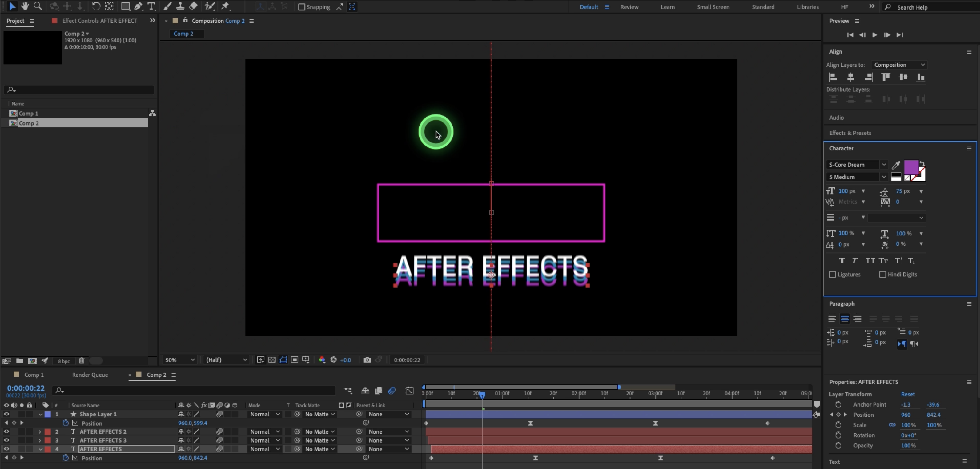Switch to the Learn workspace

coord(667,7)
